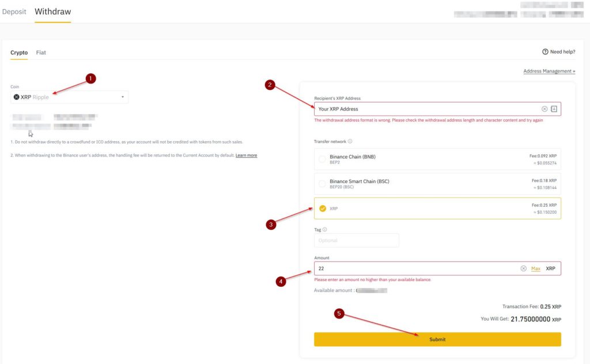Click the Available amount label

(x=333, y=290)
